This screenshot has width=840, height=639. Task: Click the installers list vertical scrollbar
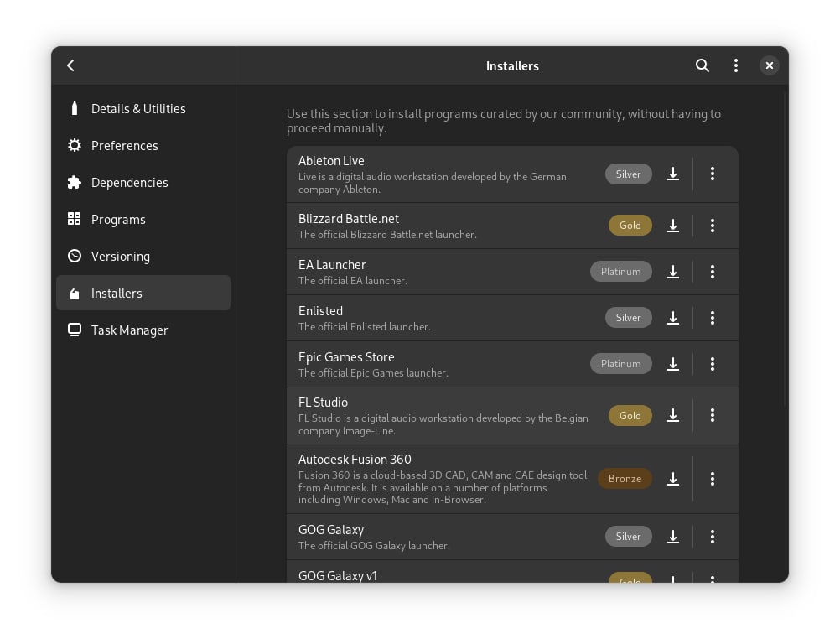click(785, 252)
